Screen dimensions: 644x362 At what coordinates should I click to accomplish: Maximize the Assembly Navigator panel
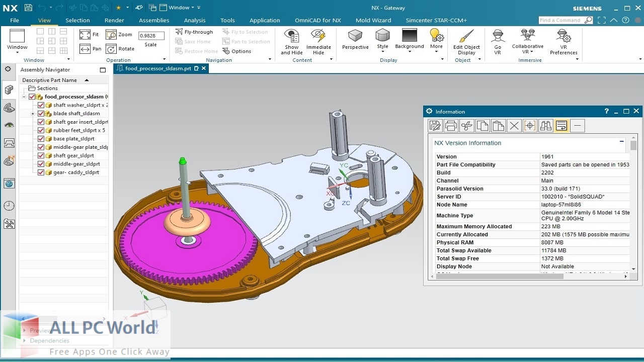point(103,70)
